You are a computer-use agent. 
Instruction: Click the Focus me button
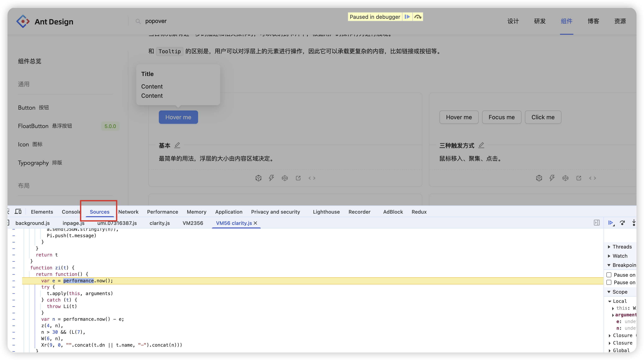(501, 117)
